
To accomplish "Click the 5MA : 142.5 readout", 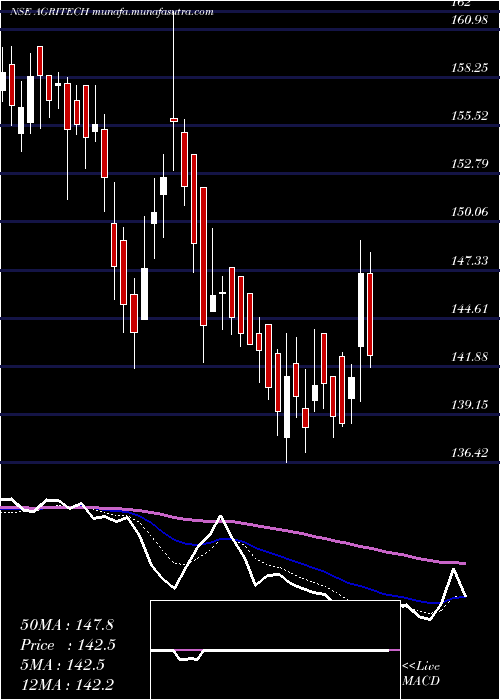I will [62, 665].
